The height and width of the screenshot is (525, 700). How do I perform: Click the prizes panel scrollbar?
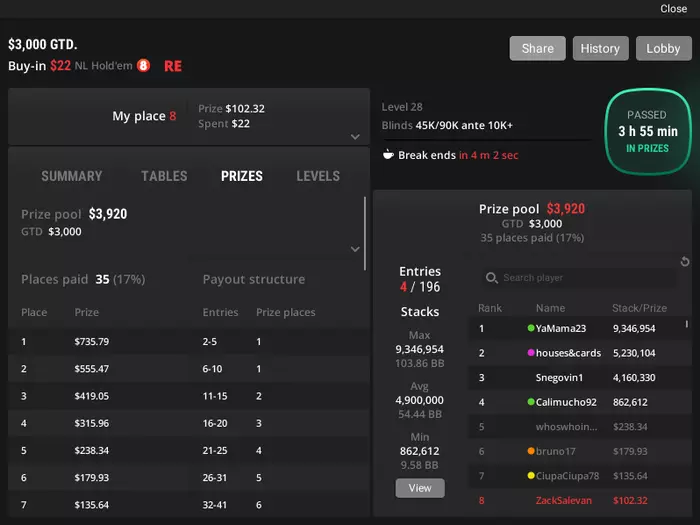tap(365, 233)
